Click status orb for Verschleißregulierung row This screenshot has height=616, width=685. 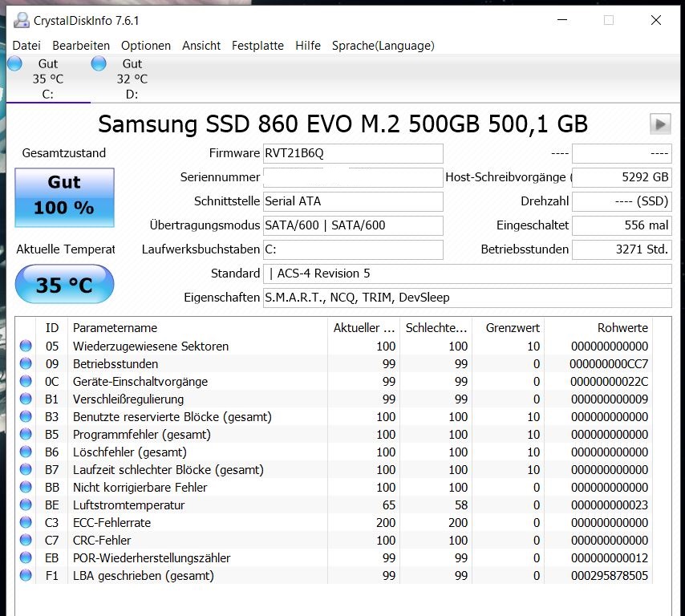(26, 399)
